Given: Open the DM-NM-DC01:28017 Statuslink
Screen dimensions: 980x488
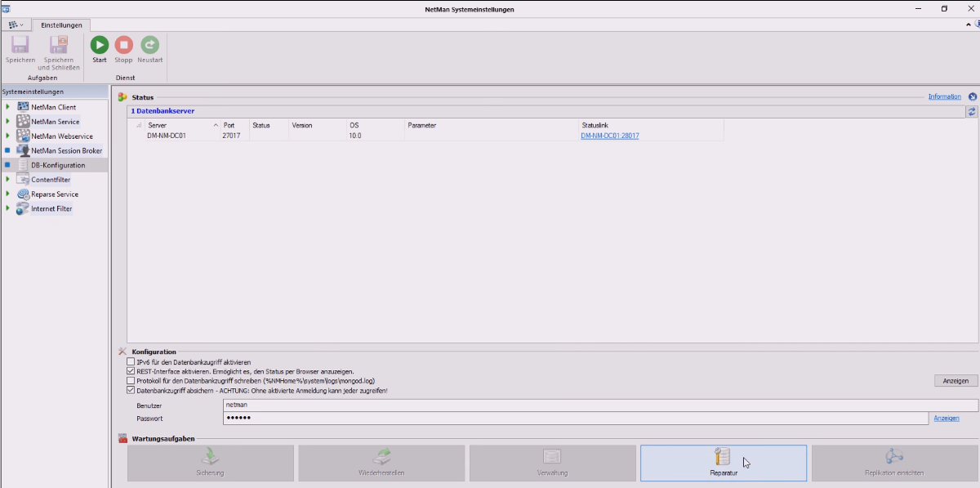Looking at the screenshot, I should pyautogui.click(x=608, y=135).
